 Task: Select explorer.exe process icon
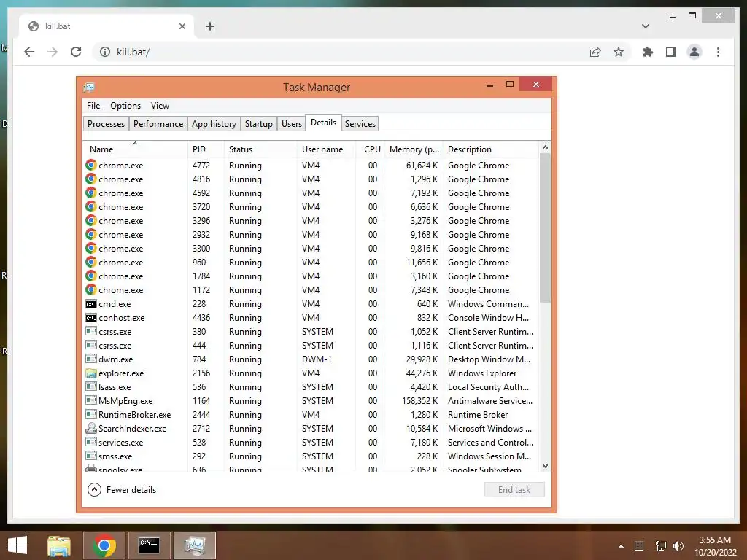pos(91,373)
